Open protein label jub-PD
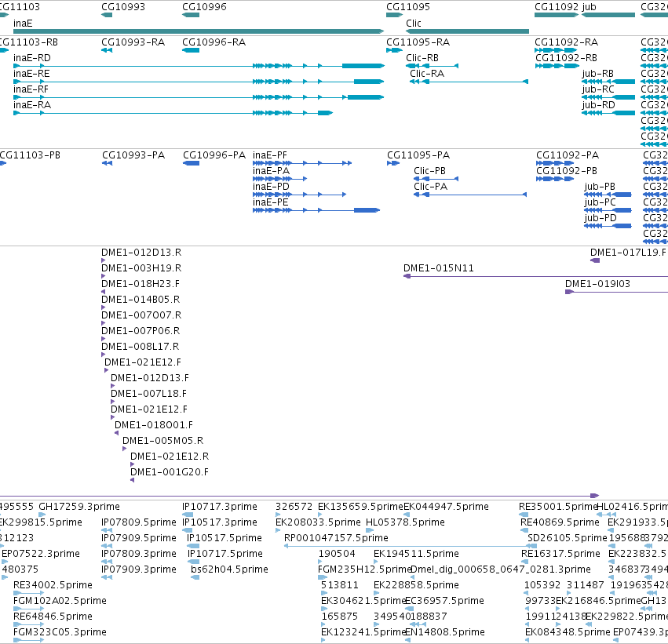This screenshot has width=668, height=644. [600, 218]
